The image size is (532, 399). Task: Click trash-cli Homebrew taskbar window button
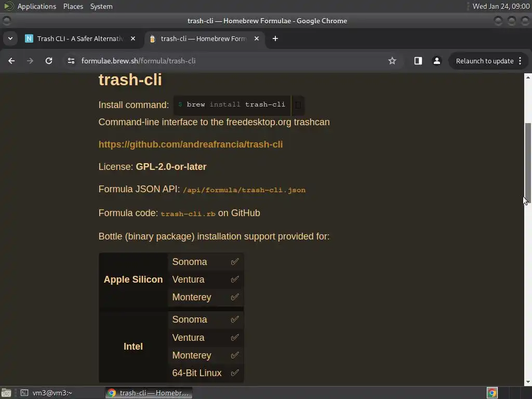[x=149, y=393]
